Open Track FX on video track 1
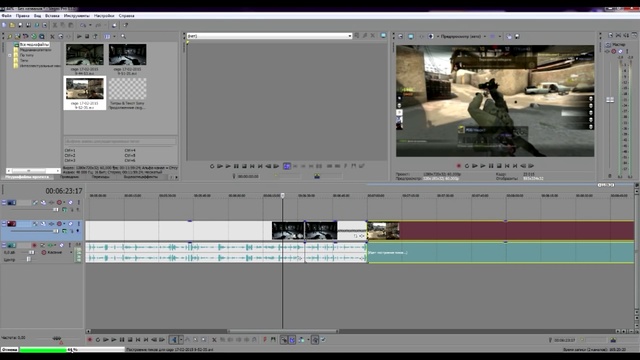This screenshot has width=640, height=360. 51,202
